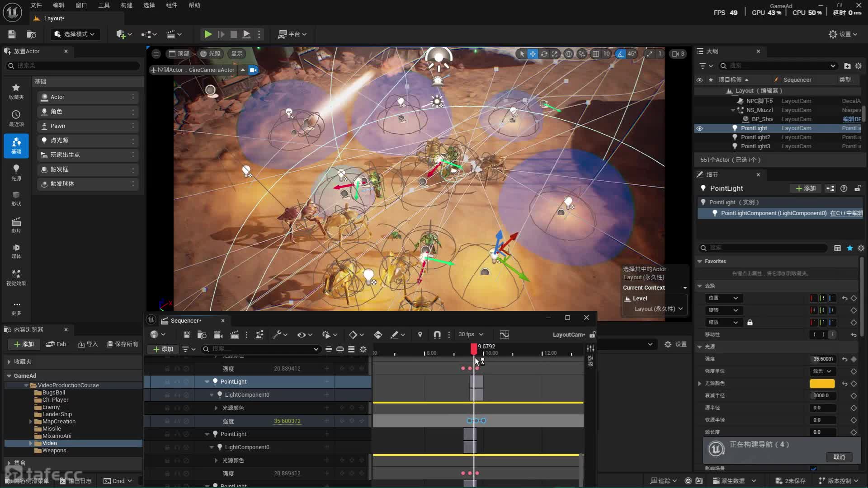This screenshot has width=868, height=488.
Task: Click Save All in Content Browser
Action: coord(123,344)
